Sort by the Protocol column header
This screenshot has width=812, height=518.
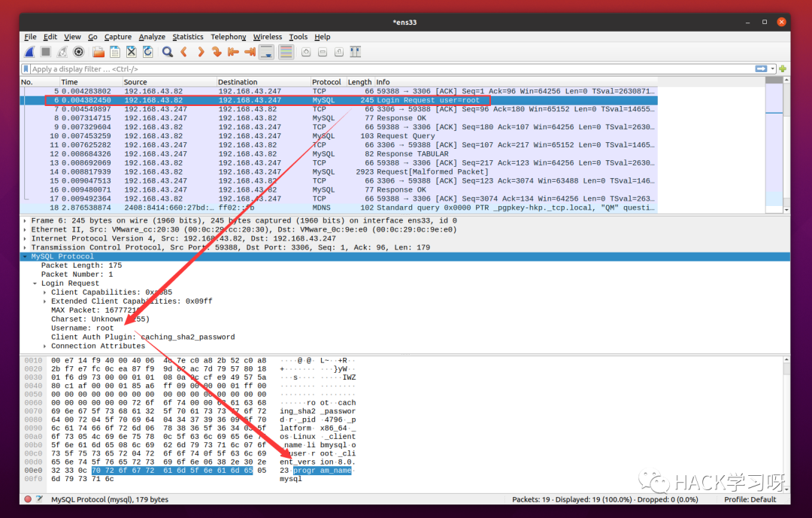[329, 82]
